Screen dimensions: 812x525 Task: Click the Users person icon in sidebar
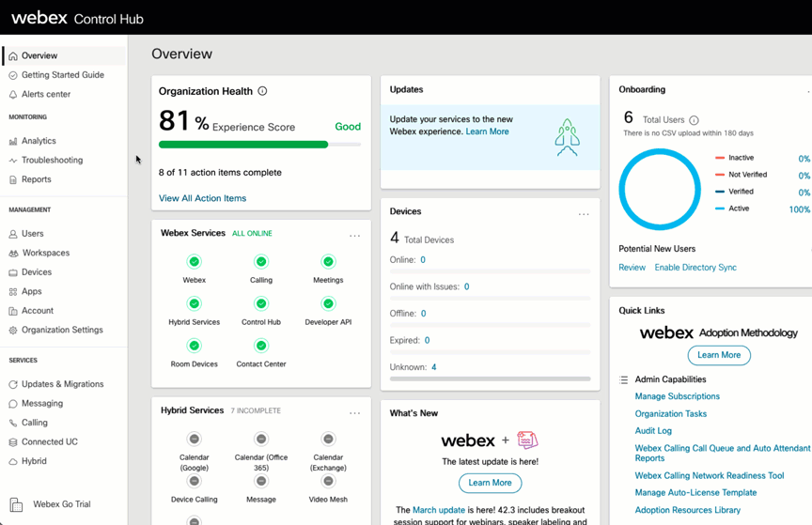coord(13,234)
